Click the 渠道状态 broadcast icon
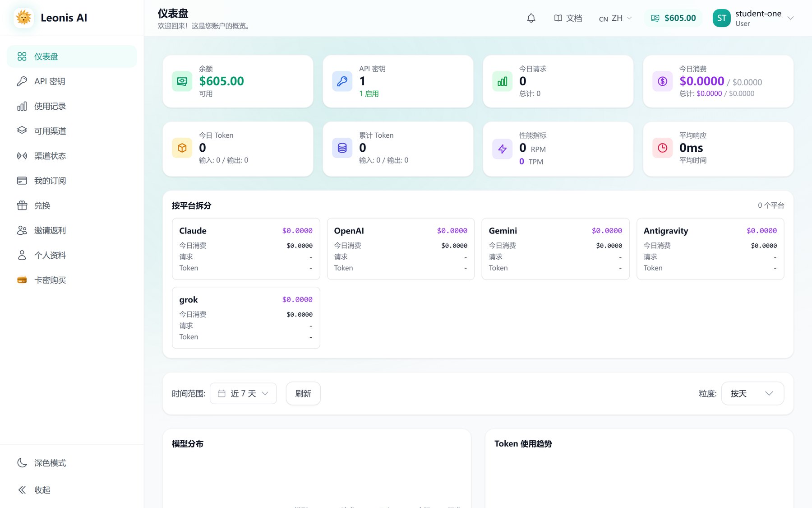The height and width of the screenshot is (508, 812). coord(22,156)
